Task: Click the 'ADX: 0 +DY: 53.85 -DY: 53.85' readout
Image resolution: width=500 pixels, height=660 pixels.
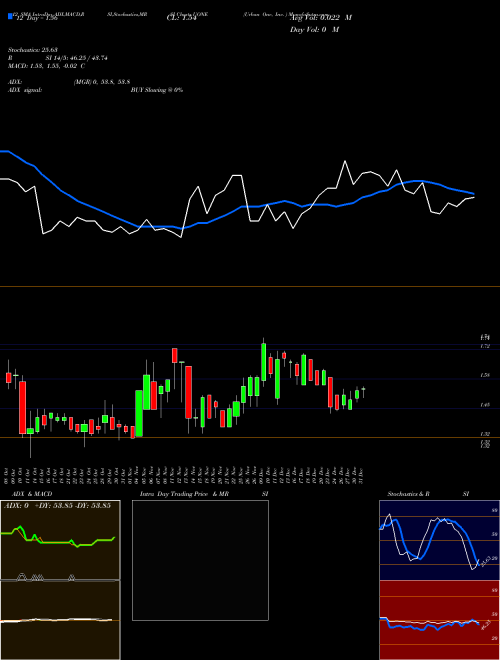Action: click(x=57, y=505)
